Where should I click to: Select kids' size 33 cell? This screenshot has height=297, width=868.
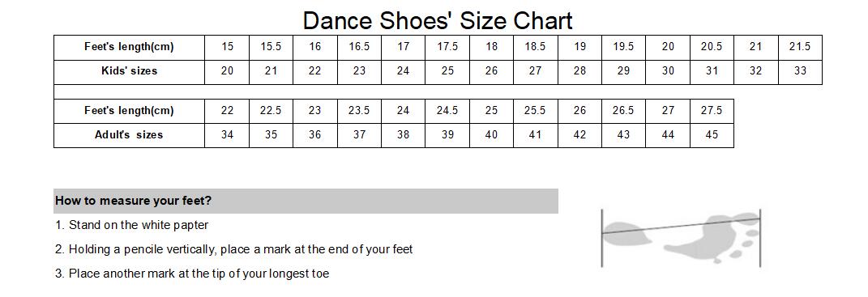click(800, 72)
